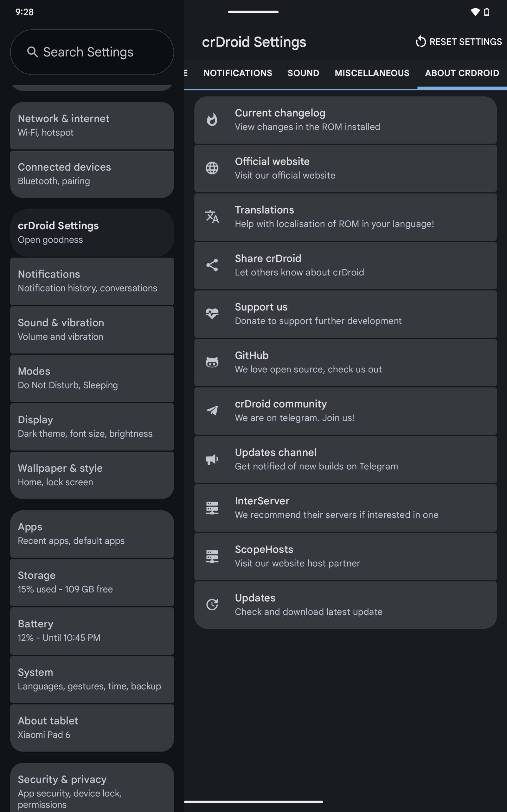Click the megaphone icon for Updates channel
The image size is (507, 812).
point(212,459)
